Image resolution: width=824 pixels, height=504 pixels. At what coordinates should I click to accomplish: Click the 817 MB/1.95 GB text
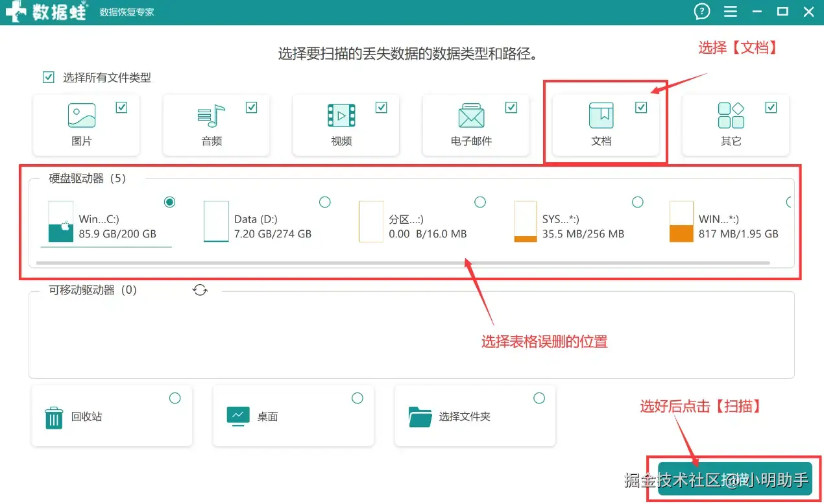click(x=738, y=234)
